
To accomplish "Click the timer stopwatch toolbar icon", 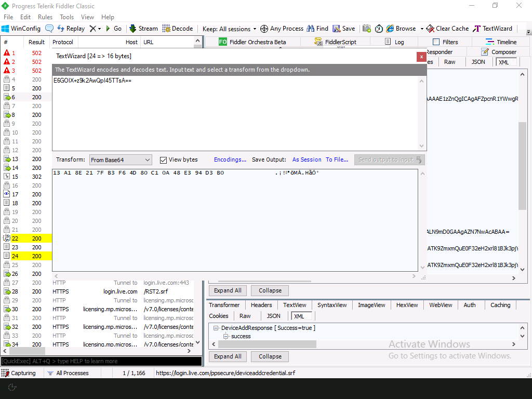I will click(379, 29).
